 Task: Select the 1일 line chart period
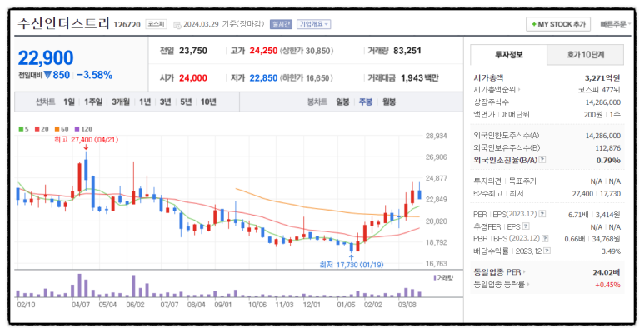coord(69,102)
